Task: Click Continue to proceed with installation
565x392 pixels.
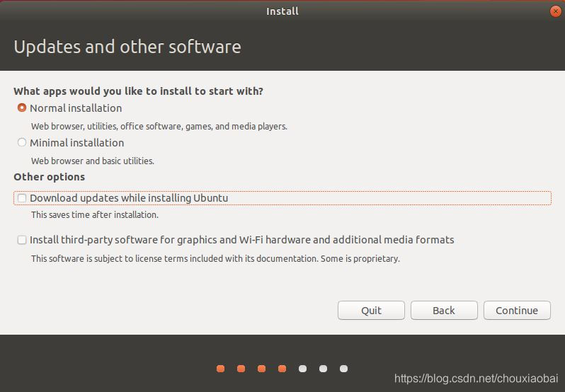Action: tap(517, 311)
